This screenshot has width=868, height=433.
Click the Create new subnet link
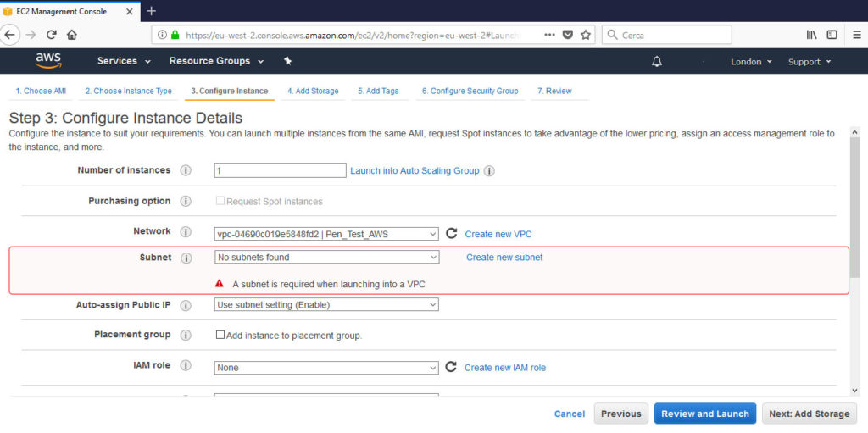point(504,258)
